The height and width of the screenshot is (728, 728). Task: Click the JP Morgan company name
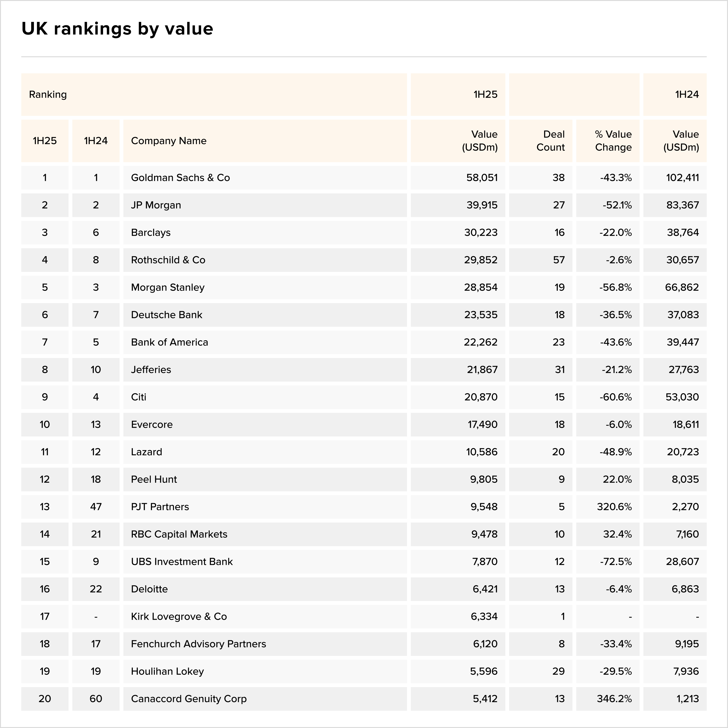156,205
